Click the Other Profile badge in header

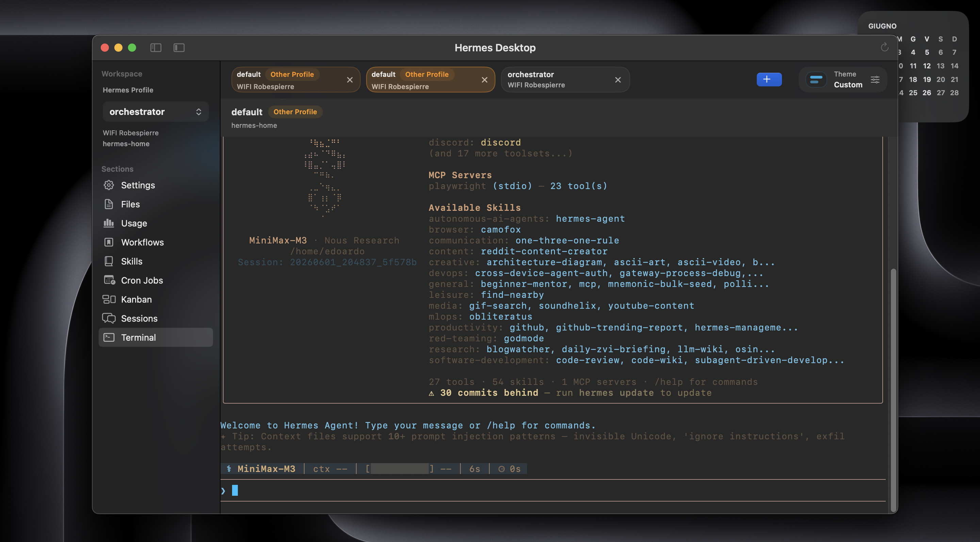[295, 112]
